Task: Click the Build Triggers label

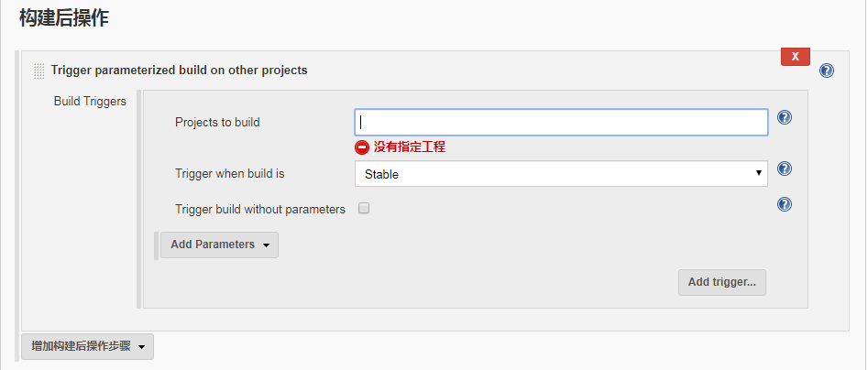Action: click(x=90, y=102)
